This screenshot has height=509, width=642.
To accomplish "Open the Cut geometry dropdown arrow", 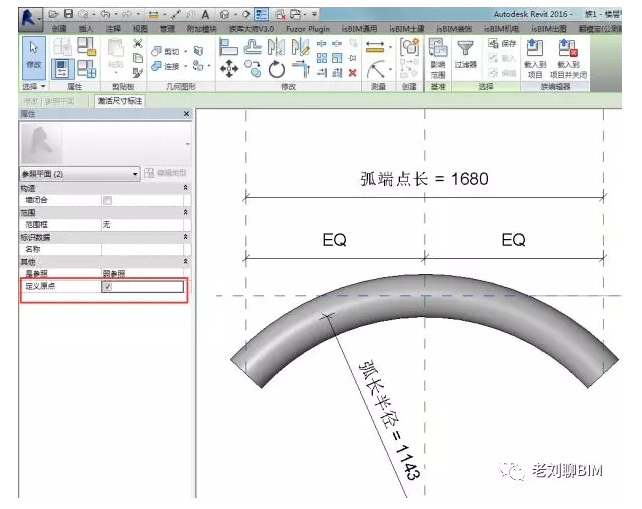I will 185,51.
